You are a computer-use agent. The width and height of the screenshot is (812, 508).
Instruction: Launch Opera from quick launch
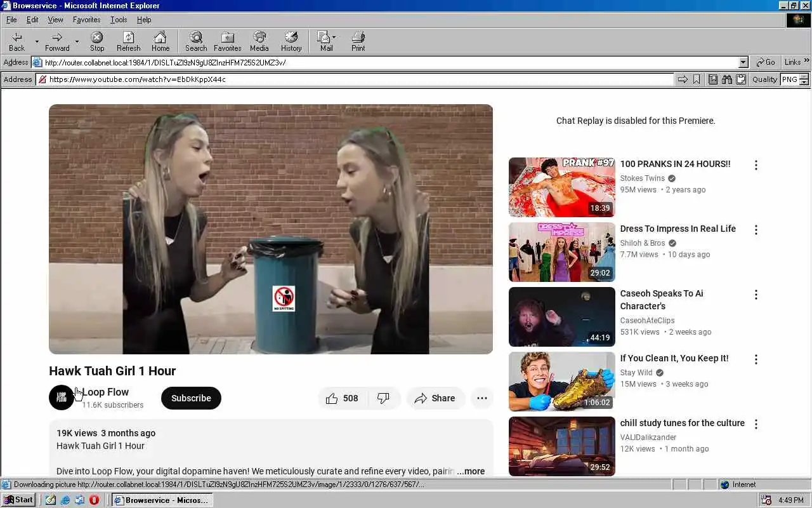(94, 500)
